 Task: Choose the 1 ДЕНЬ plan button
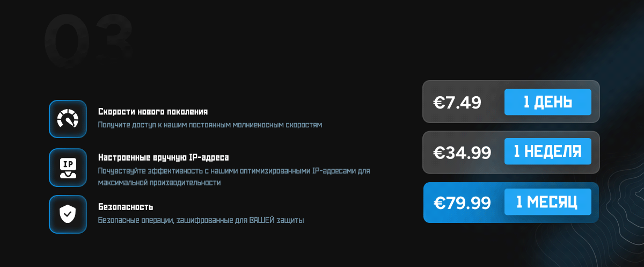point(547,102)
